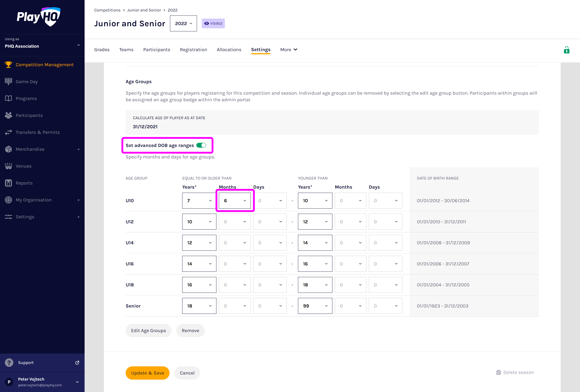580x392 pixels.
Task: Click the VISIBLE eye badge
Action: tap(213, 23)
